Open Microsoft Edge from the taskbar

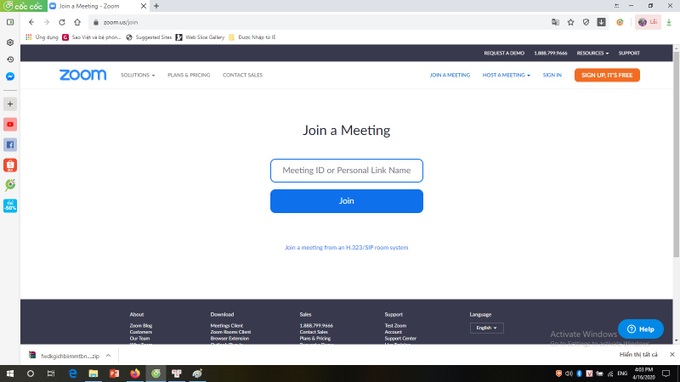(73, 373)
